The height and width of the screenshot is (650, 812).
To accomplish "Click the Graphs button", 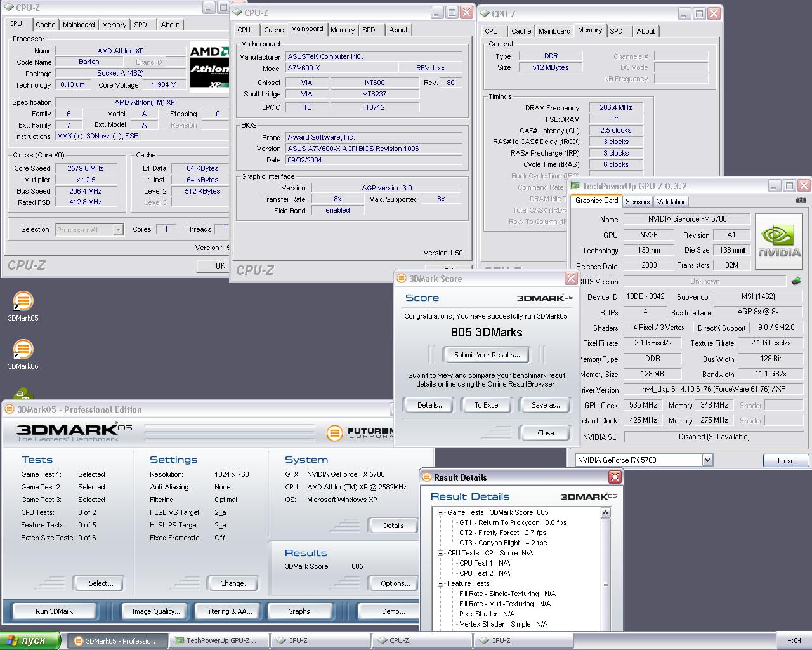I will click(x=301, y=611).
